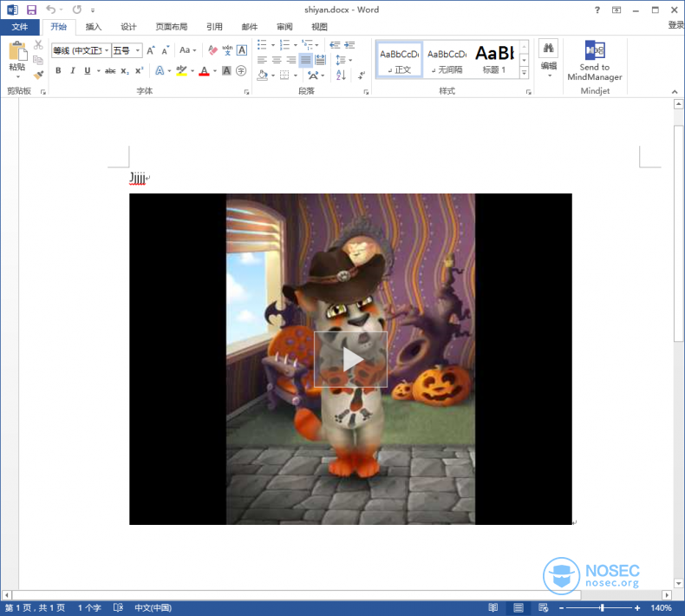Decrease paragraph indent
The width and height of the screenshot is (685, 616).
coord(335,45)
